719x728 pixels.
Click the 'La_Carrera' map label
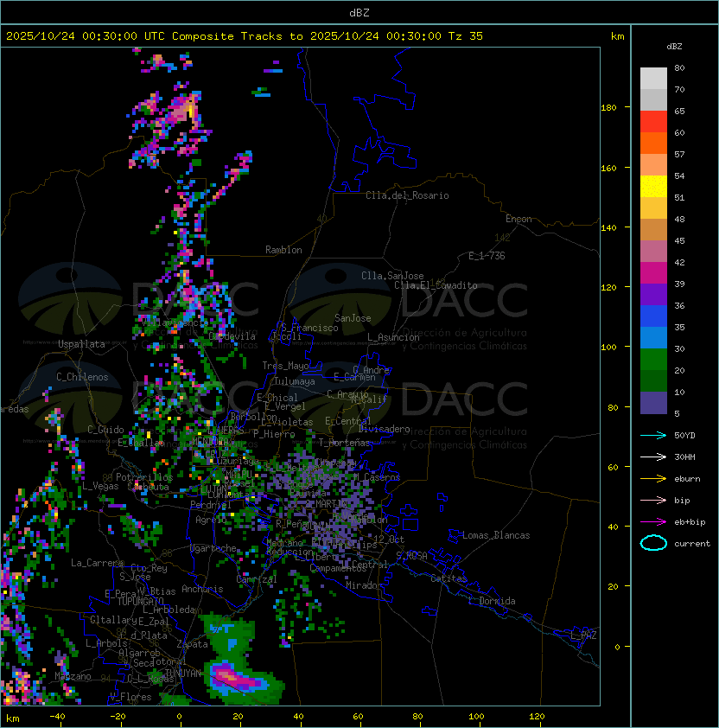[x=97, y=563]
